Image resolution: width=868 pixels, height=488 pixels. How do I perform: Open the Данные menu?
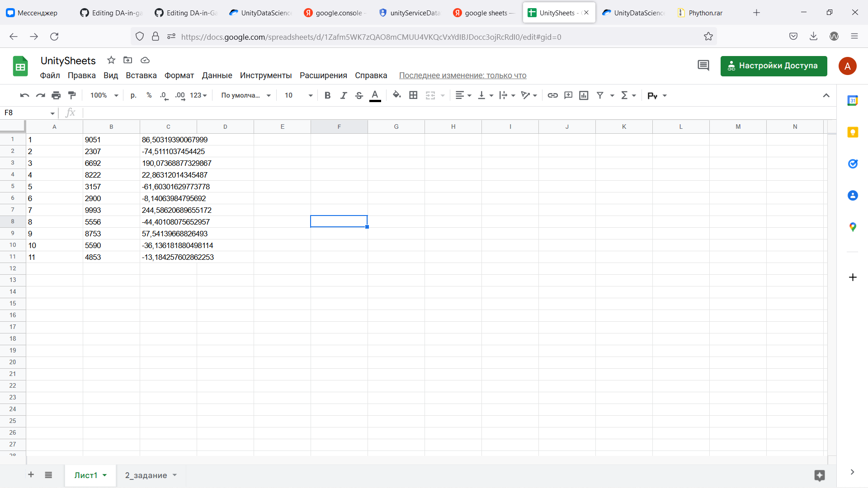217,75
